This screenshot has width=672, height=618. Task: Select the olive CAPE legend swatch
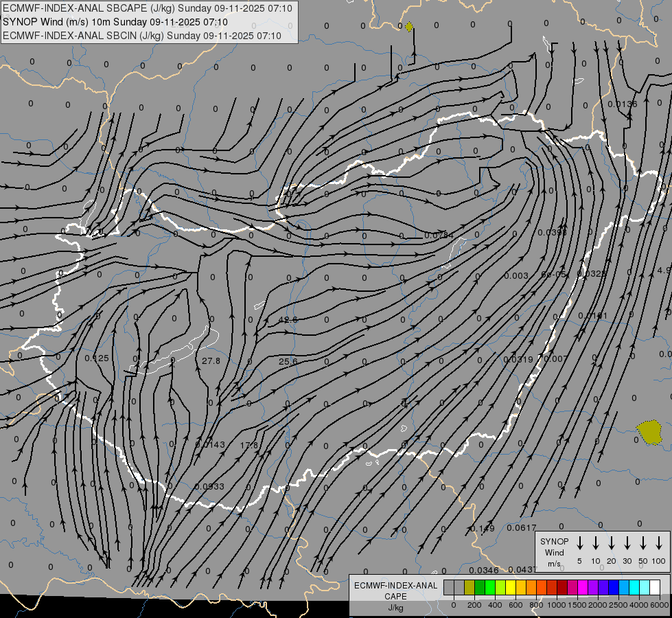click(x=470, y=587)
